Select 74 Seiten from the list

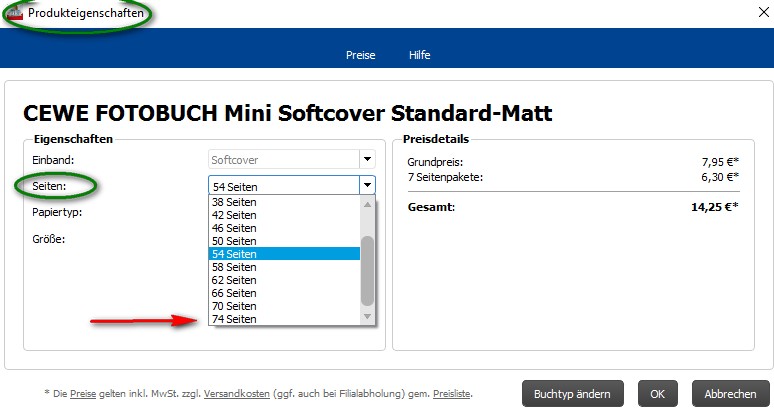click(x=284, y=319)
